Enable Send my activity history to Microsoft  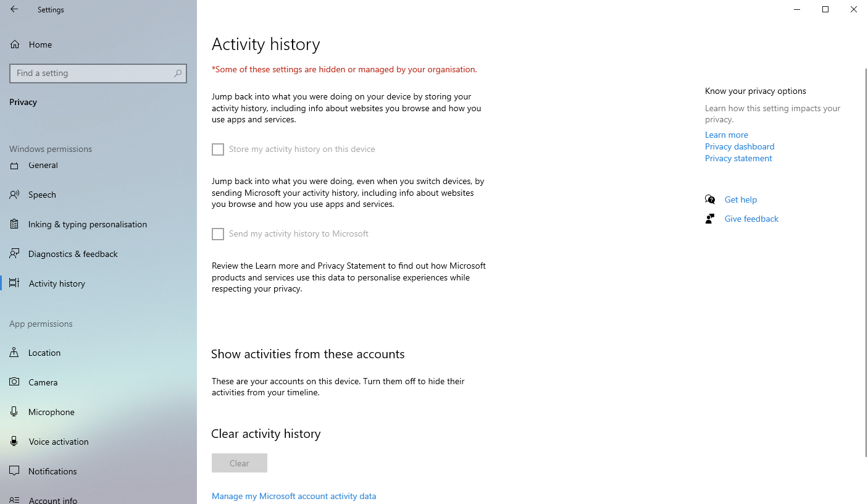(218, 234)
